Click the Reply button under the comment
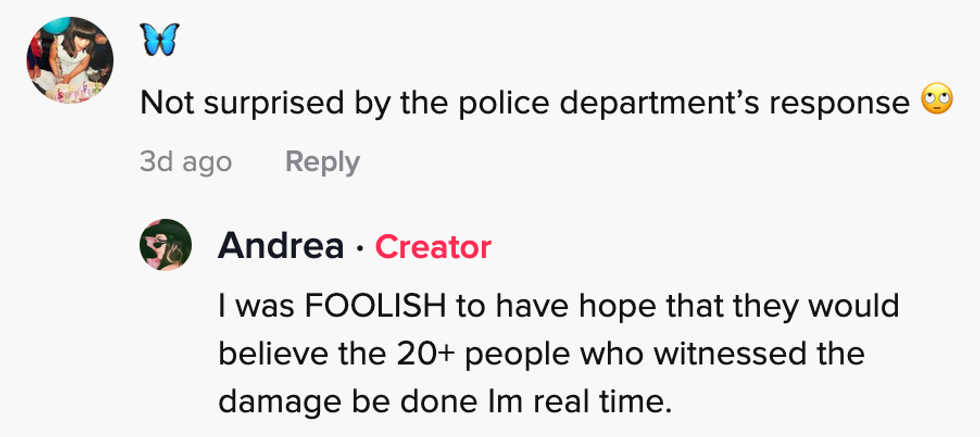Screen dimensions: 980x437 tap(322, 161)
